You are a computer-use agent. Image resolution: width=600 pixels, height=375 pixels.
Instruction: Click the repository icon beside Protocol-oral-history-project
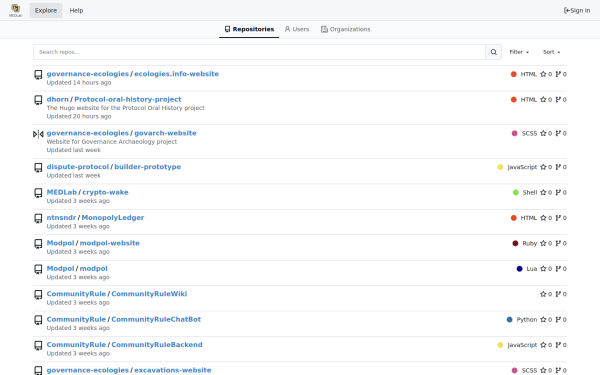coord(38,100)
